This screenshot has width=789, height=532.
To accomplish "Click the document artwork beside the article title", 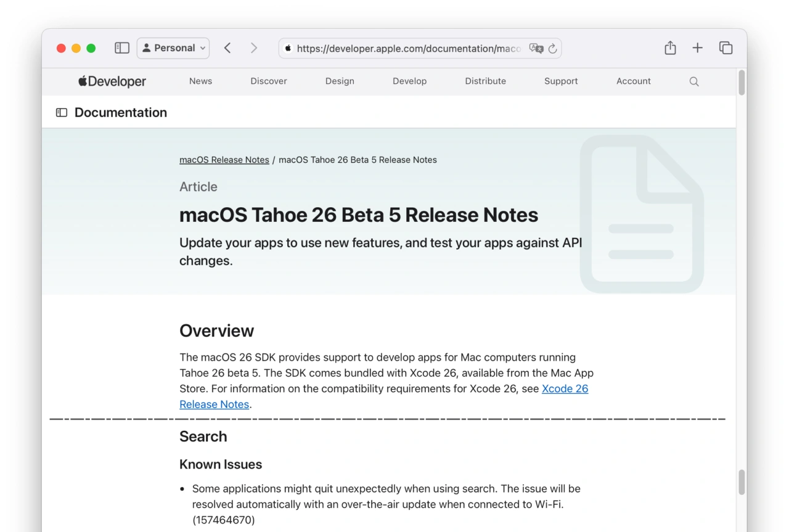I will coord(641,211).
